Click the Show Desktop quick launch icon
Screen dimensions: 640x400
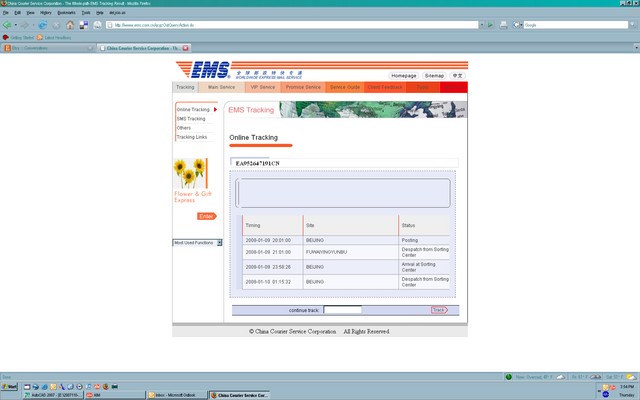(27, 387)
